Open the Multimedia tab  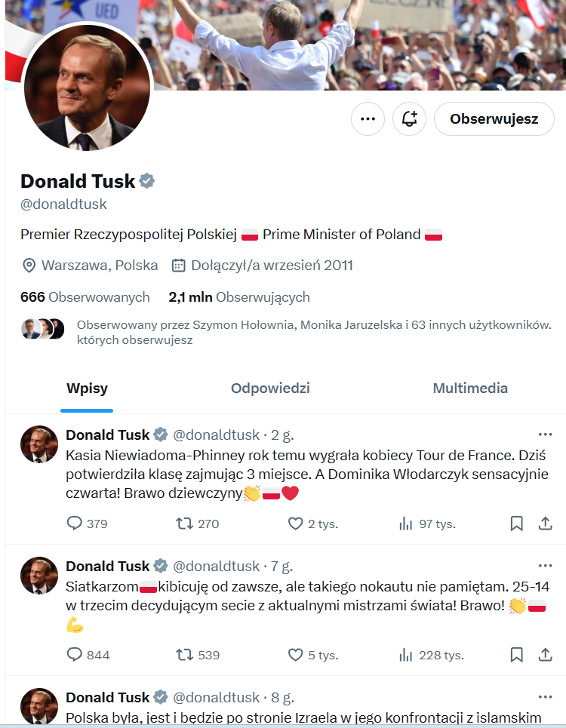(x=470, y=389)
